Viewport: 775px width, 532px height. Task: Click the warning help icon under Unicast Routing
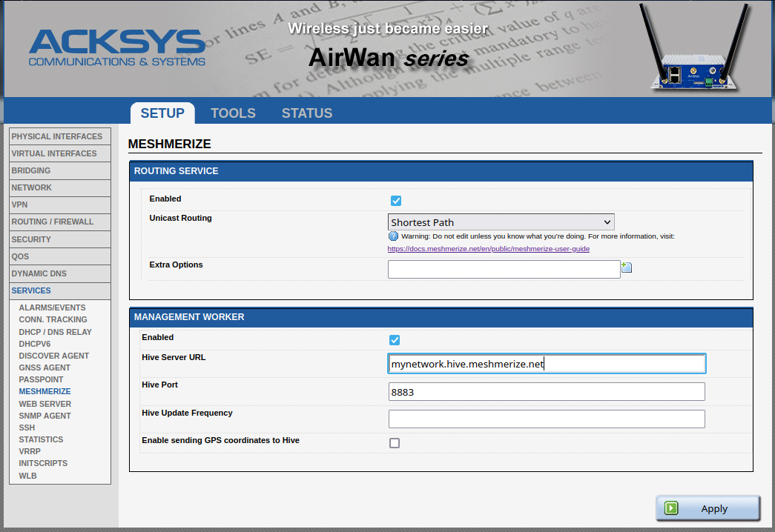point(393,236)
